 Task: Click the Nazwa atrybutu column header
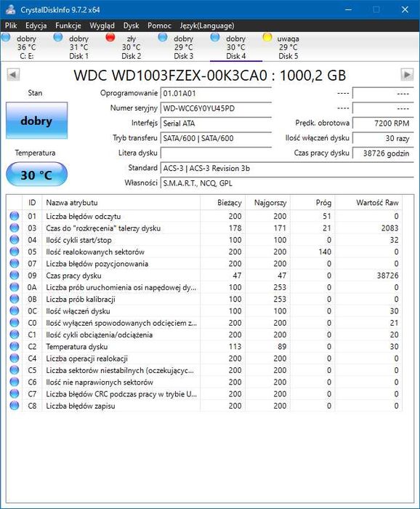[x=121, y=203]
